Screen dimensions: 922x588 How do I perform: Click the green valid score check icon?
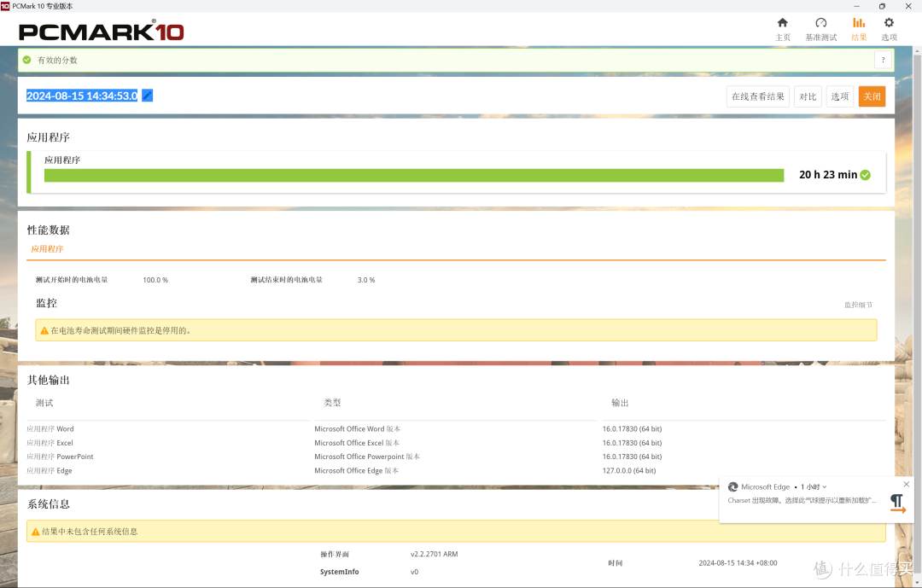pos(27,60)
